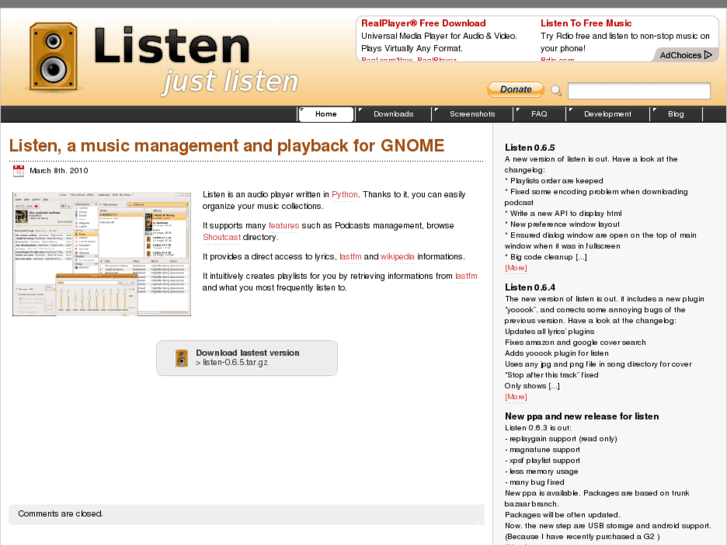Open RealPlayer Free Download ad
727x545 pixels.
click(423, 23)
